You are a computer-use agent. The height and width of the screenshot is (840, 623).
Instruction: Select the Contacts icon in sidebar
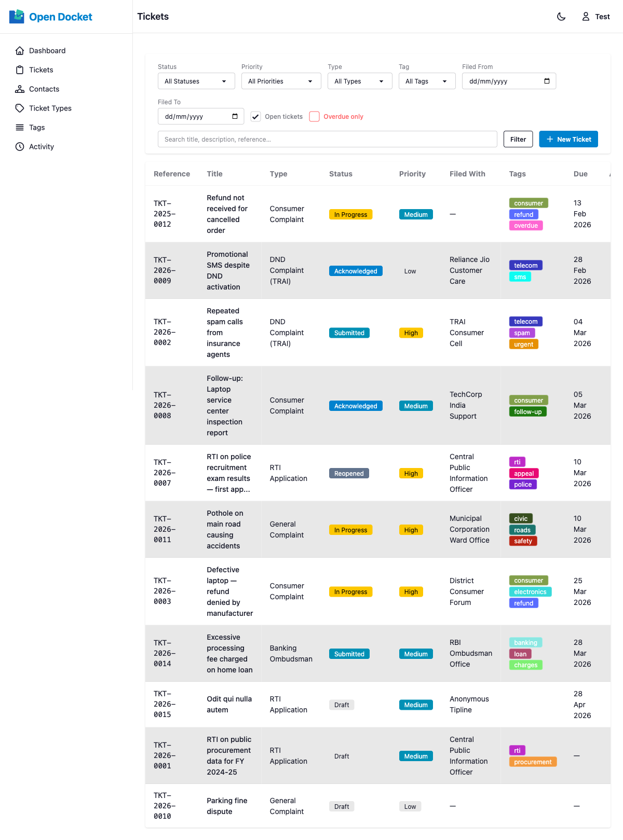[20, 89]
